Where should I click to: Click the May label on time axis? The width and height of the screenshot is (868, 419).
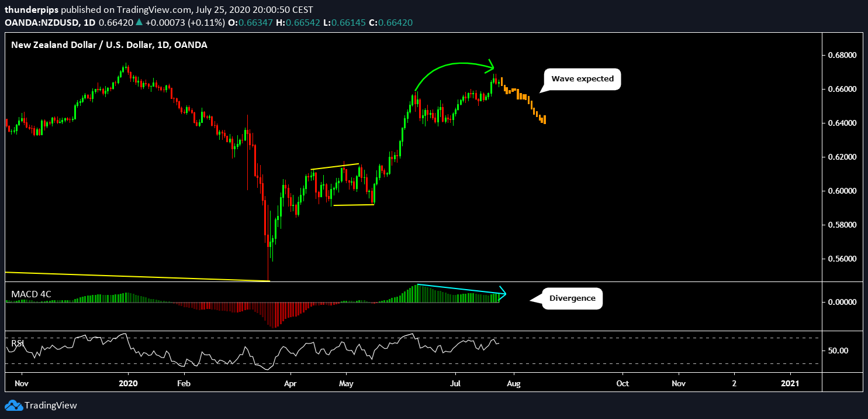[346, 383]
